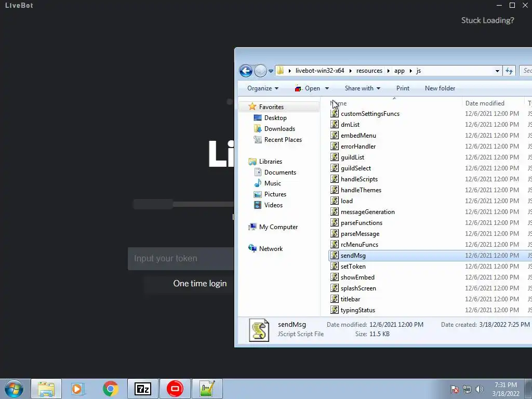Select Favorites in the navigation pane
The image size is (532, 399).
point(271,107)
